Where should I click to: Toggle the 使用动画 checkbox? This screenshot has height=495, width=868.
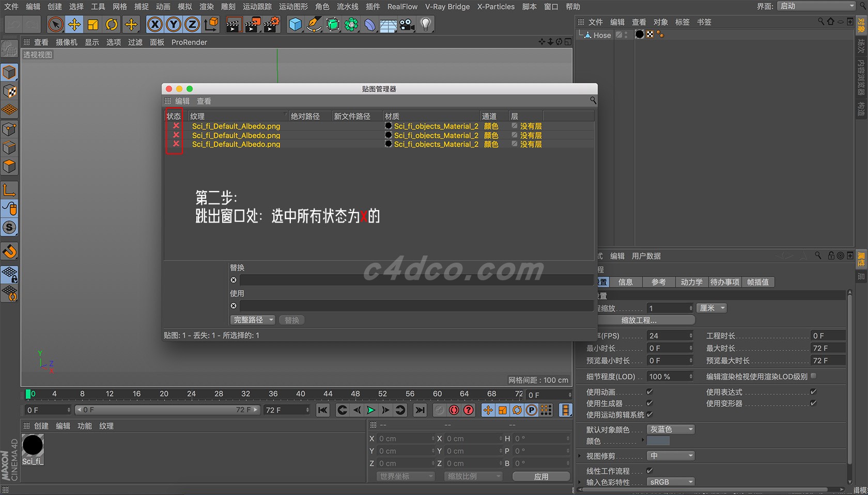(x=649, y=392)
